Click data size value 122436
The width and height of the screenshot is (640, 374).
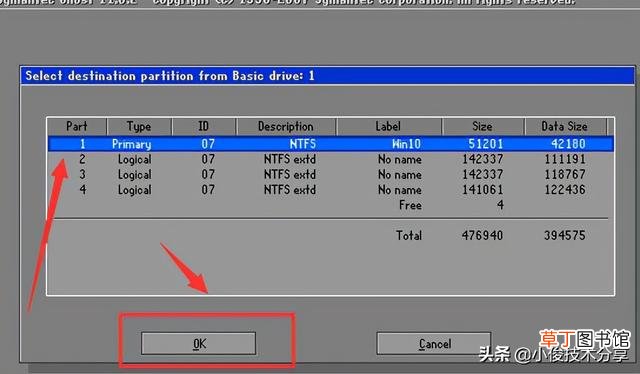pyautogui.click(x=565, y=189)
